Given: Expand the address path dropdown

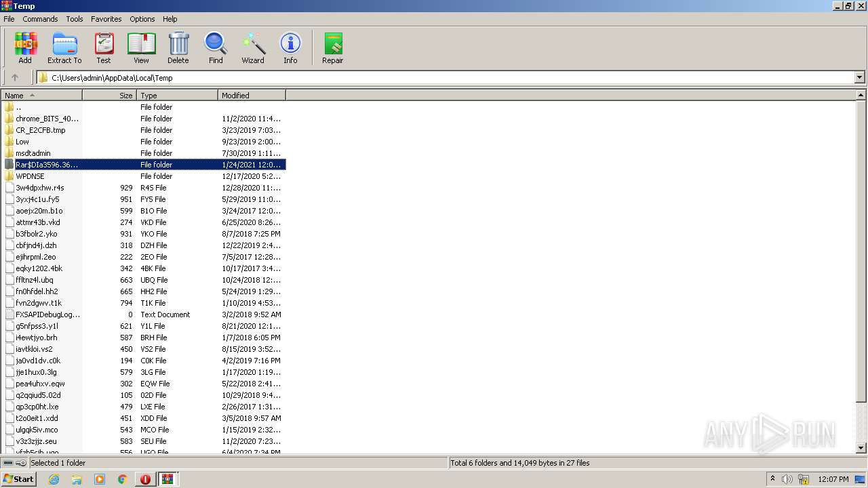Looking at the screenshot, I should [859, 77].
